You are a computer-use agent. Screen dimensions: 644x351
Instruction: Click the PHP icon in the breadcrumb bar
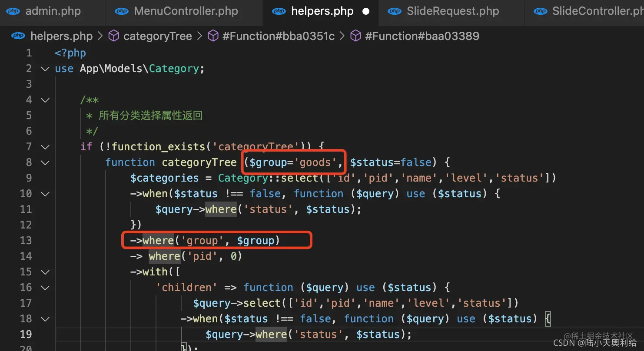click(18, 36)
